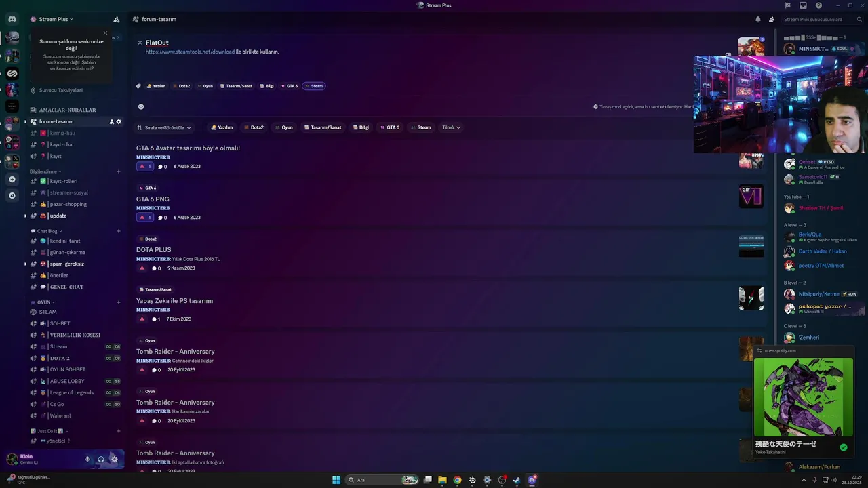Open Explore Discoverable Servers compass icon
This screenshot has height=488, width=868.
tap(12, 195)
